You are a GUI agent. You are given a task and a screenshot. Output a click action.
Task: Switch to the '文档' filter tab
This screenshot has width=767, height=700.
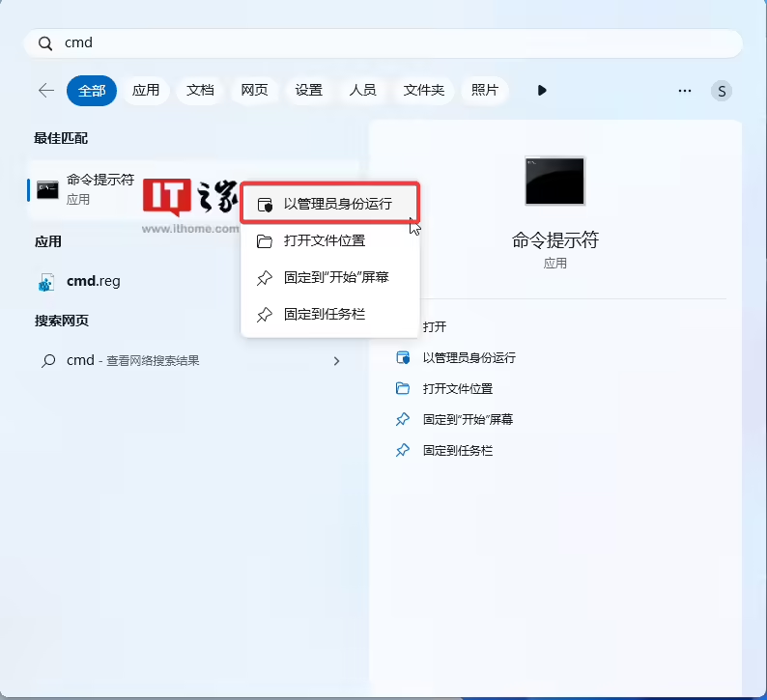click(x=200, y=91)
